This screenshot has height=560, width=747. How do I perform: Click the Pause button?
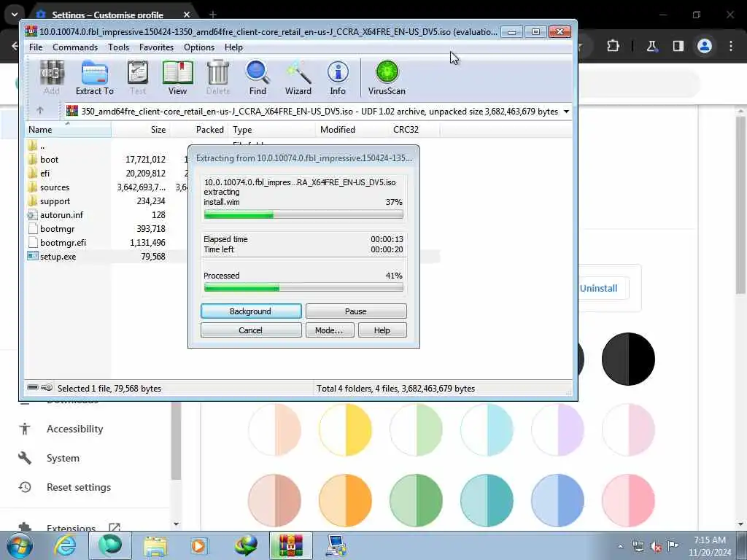point(356,311)
